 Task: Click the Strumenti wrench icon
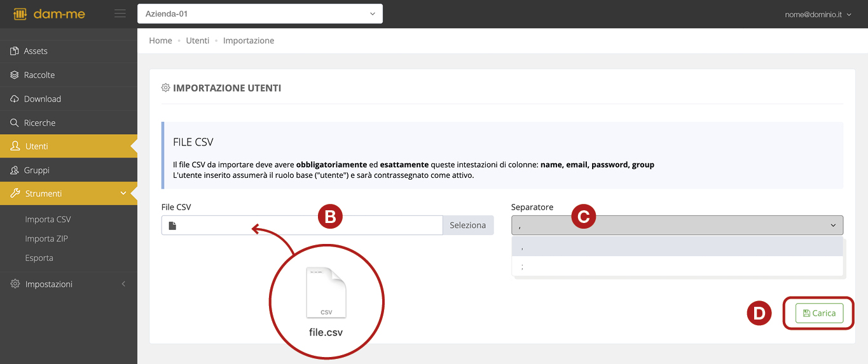pos(15,194)
